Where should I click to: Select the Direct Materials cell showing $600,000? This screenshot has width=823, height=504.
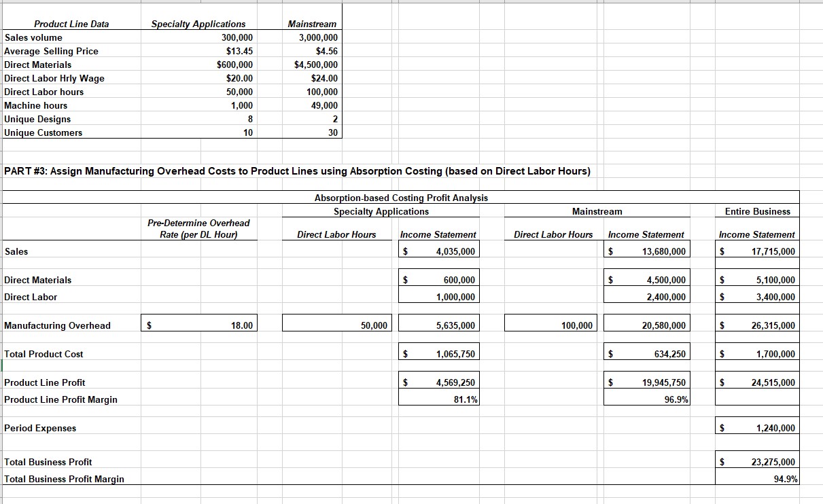point(231,65)
